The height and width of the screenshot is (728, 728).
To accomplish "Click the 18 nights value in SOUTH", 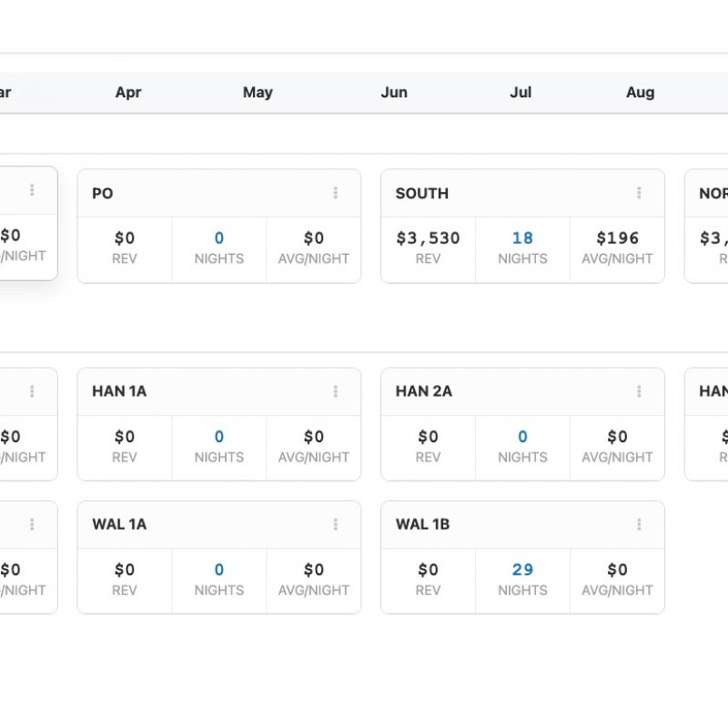I will pos(522,238).
